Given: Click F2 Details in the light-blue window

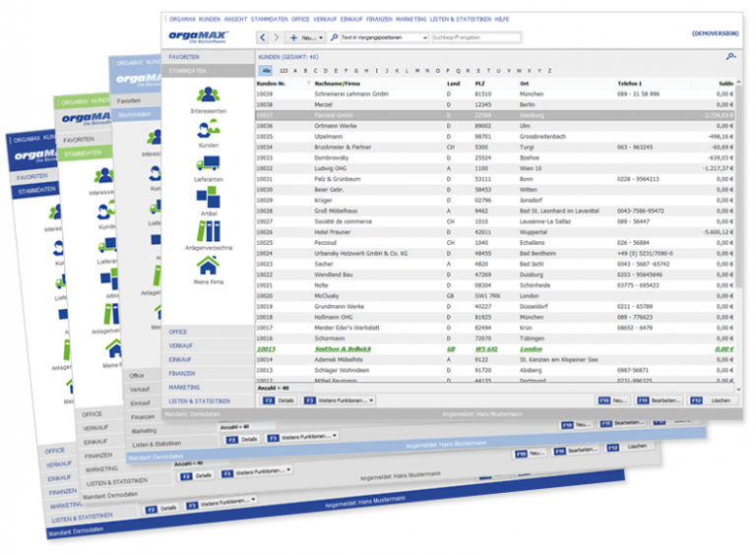Looking at the screenshot, I should point(242,439).
